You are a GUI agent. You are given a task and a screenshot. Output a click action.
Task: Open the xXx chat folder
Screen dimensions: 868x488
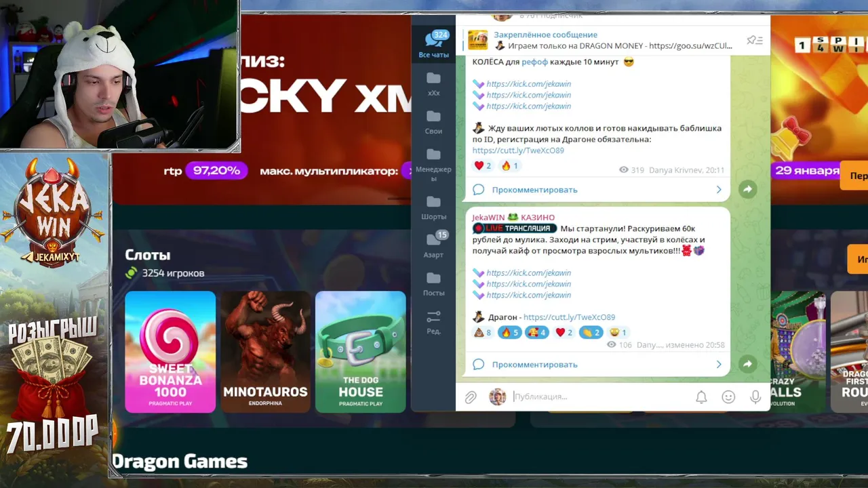[x=433, y=84]
